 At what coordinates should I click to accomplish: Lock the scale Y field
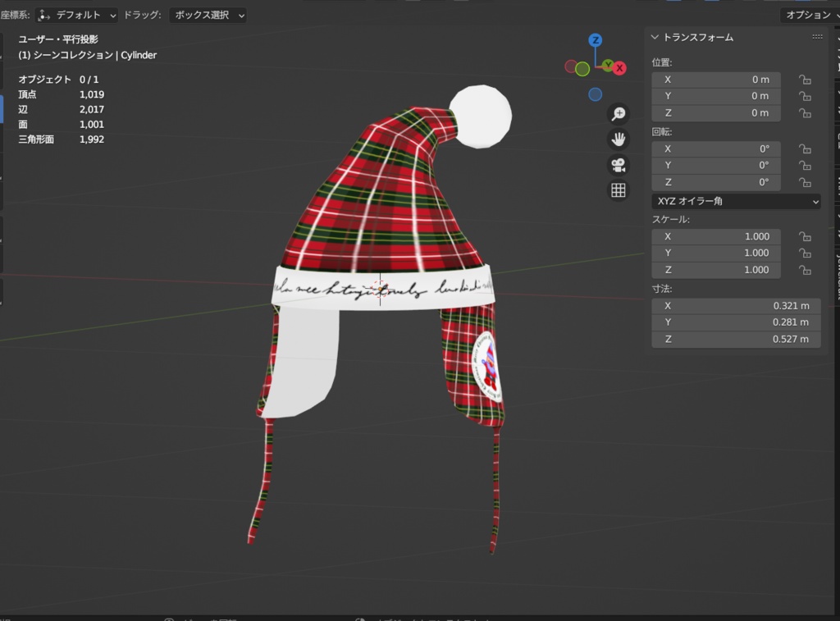(x=805, y=253)
